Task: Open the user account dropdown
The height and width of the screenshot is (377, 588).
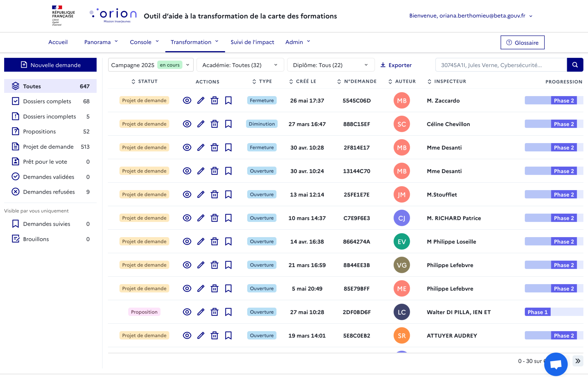Action: [471, 16]
